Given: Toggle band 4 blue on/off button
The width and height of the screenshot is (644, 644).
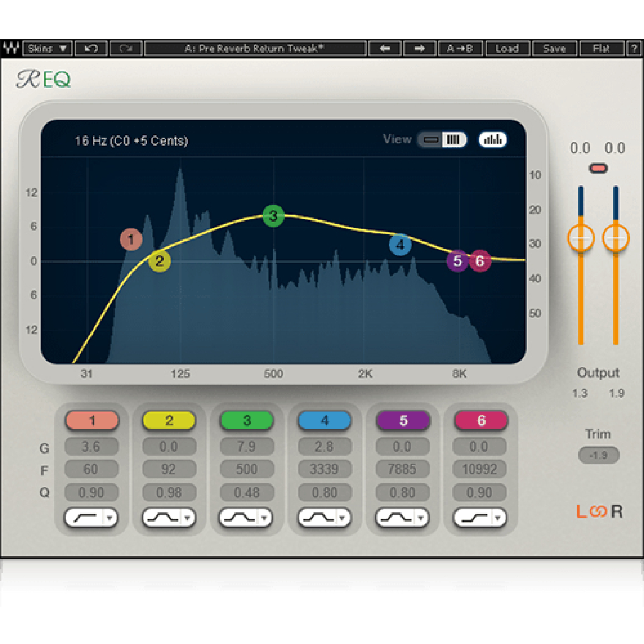Looking at the screenshot, I should pos(325,420).
